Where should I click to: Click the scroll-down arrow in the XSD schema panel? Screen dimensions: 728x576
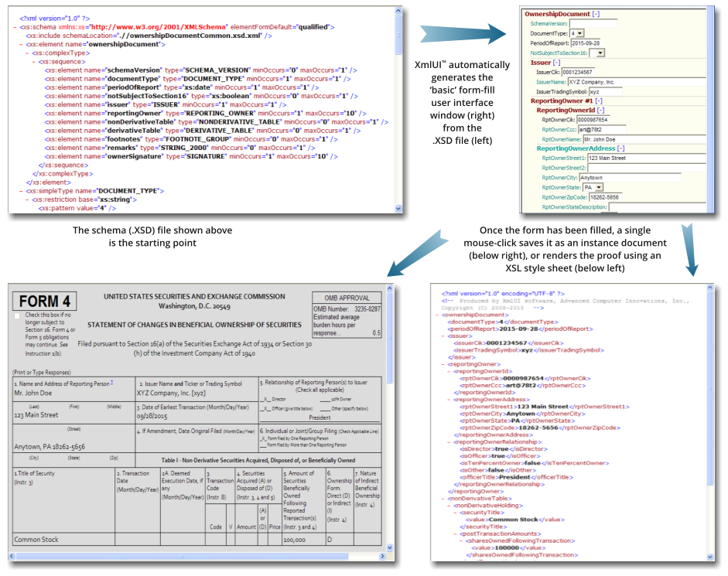tap(398, 209)
